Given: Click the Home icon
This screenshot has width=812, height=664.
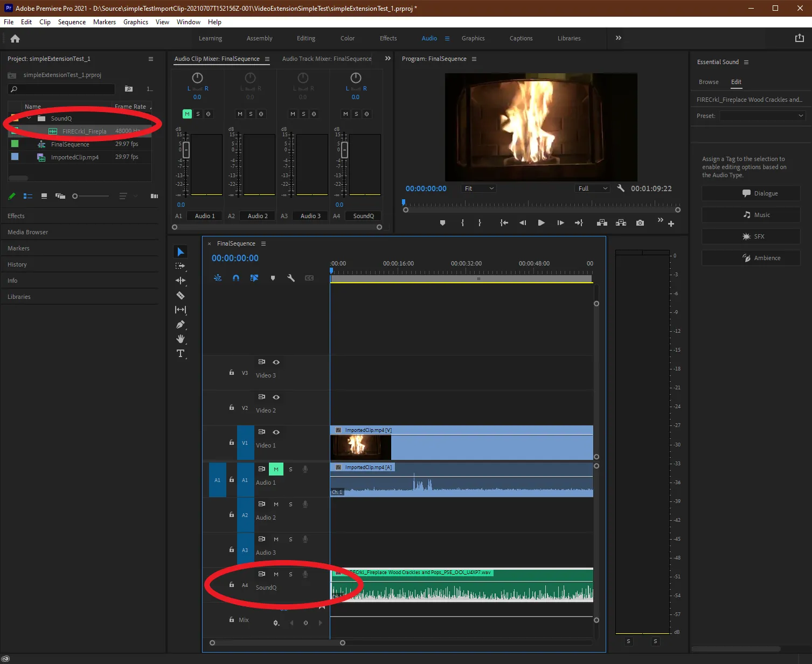Looking at the screenshot, I should [15, 38].
